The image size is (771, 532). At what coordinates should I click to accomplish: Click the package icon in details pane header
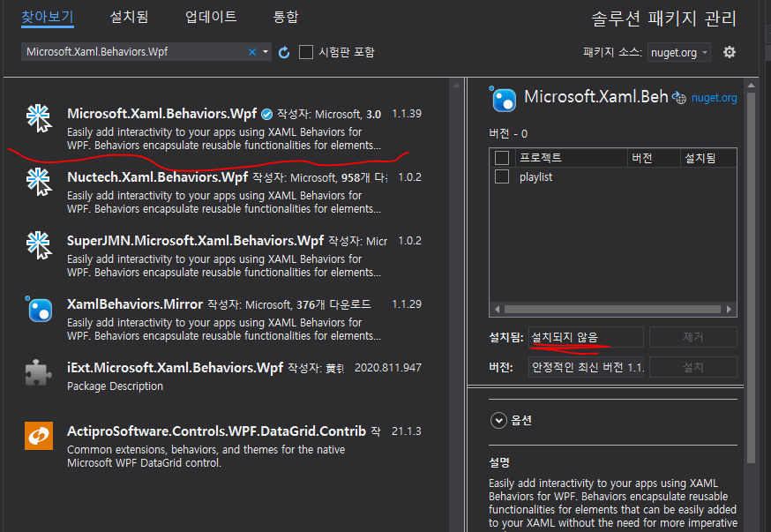click(x=503, y=99)
